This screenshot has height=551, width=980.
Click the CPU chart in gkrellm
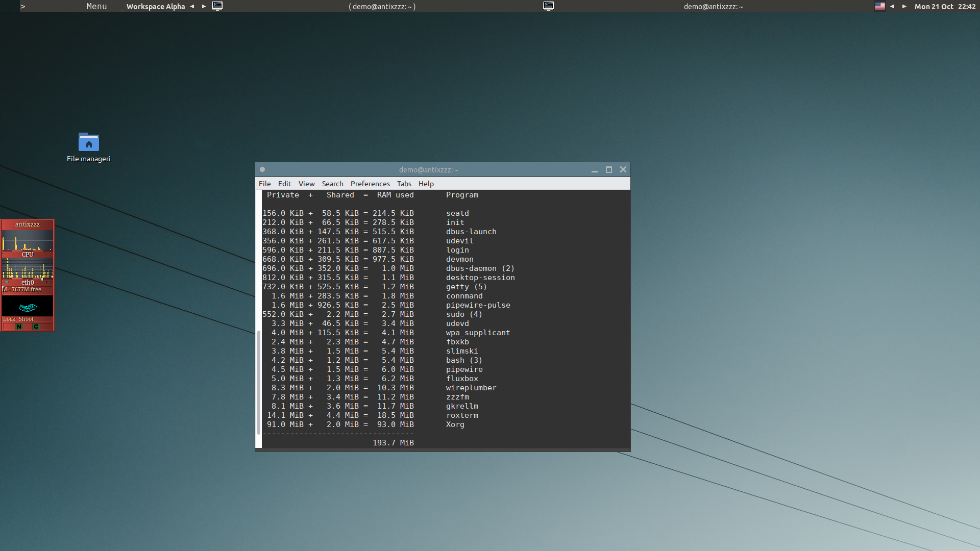pyautogui.click(x=28, y=241)
